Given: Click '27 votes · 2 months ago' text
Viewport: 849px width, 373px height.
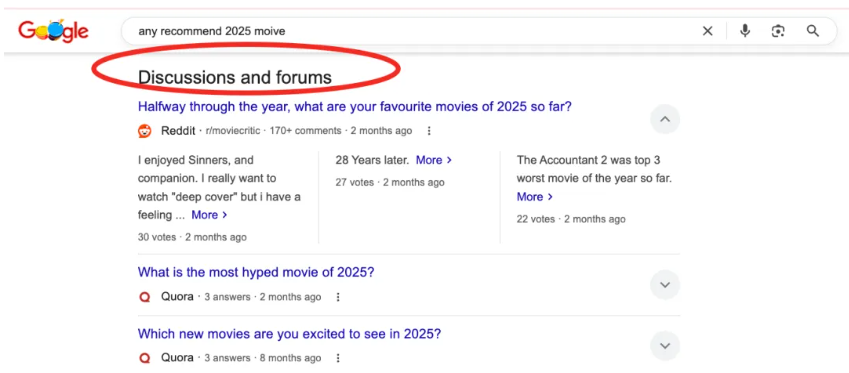Looking at the screenshot, I should pos(390,182).
